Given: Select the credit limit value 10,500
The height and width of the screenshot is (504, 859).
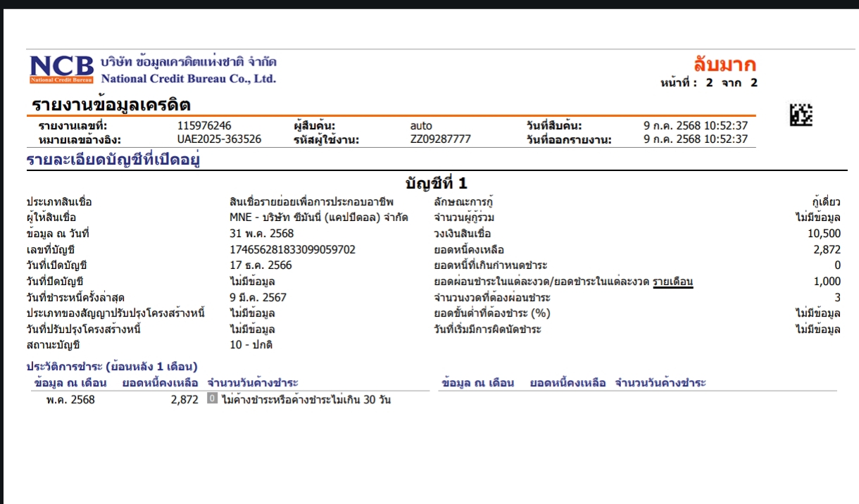Looking at the screenshot, I should click(824, 234).
